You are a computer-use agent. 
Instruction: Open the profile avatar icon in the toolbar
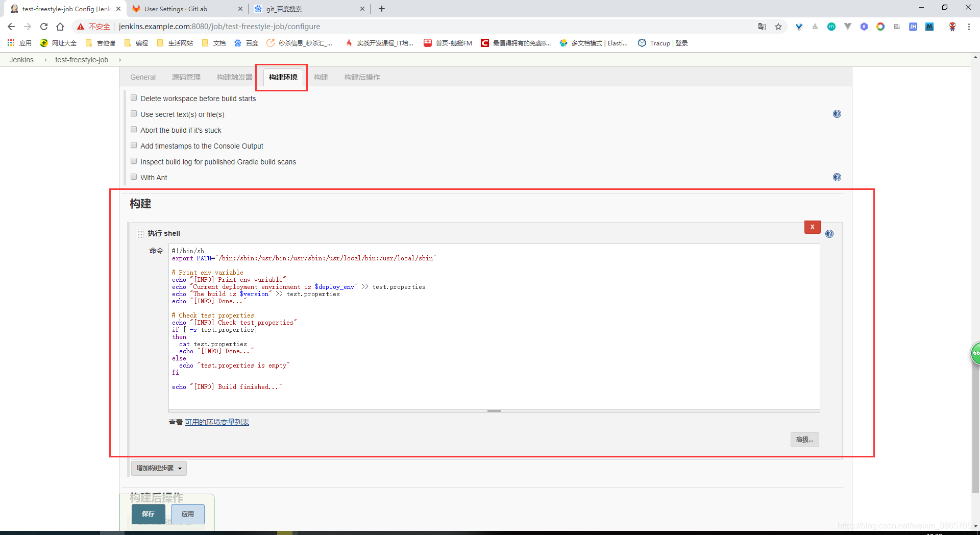click(952, 27)
